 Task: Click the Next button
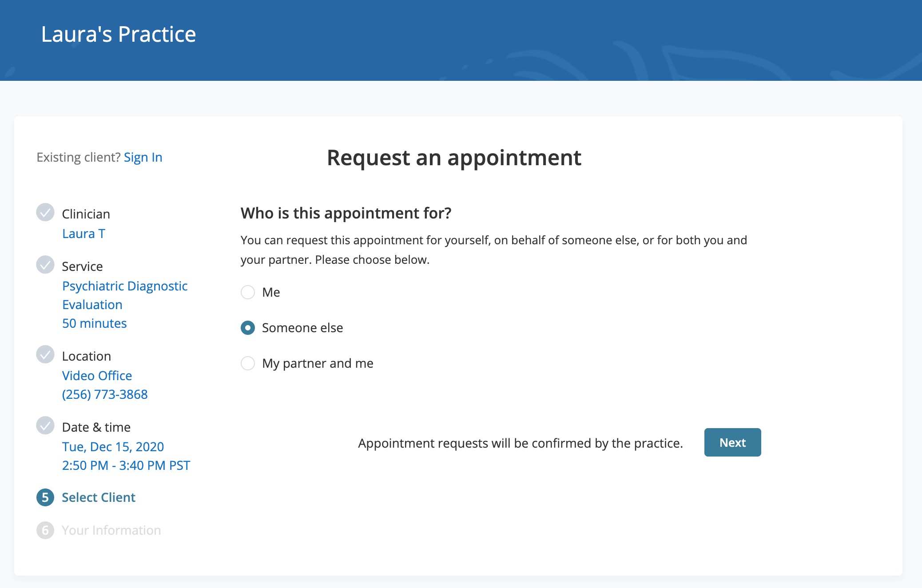(x=732, y=442)
